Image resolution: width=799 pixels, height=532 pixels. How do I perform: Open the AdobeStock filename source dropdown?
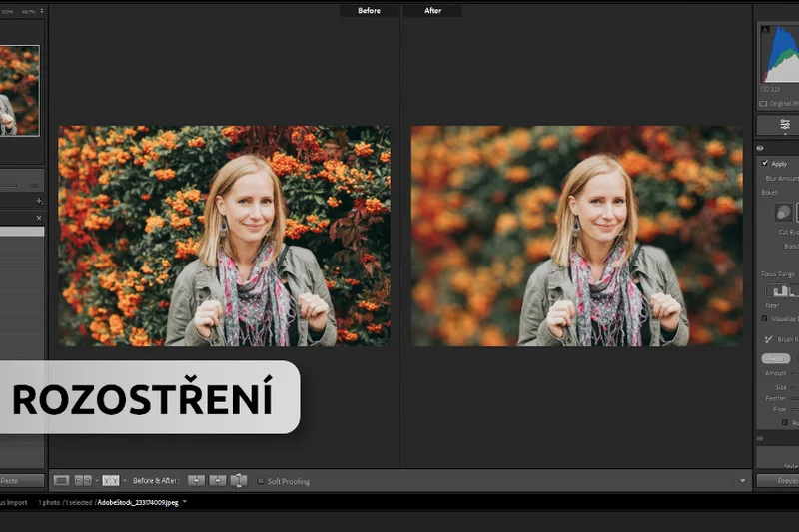[x=185, y=502]
